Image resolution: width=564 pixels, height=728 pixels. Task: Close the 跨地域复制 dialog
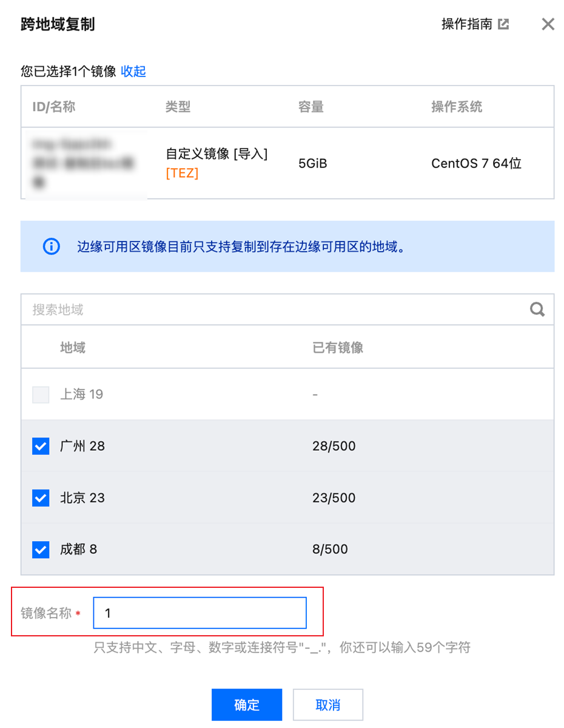(x=548, y=24)
